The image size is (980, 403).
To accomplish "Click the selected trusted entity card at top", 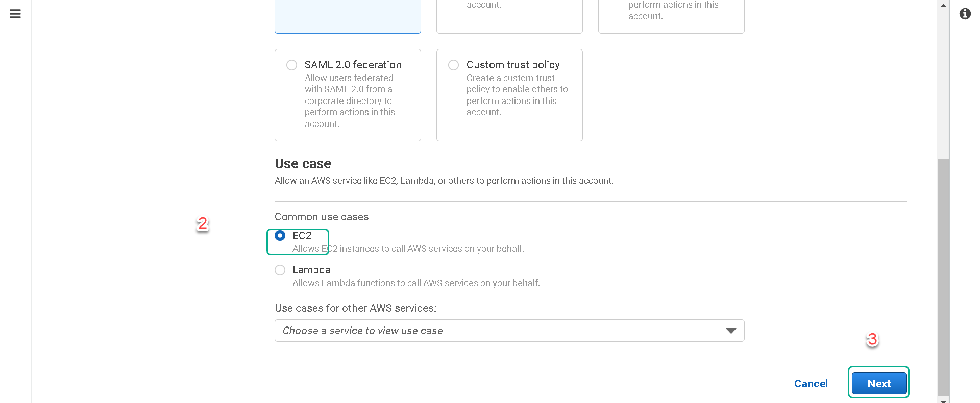I will tap(348, 16).
